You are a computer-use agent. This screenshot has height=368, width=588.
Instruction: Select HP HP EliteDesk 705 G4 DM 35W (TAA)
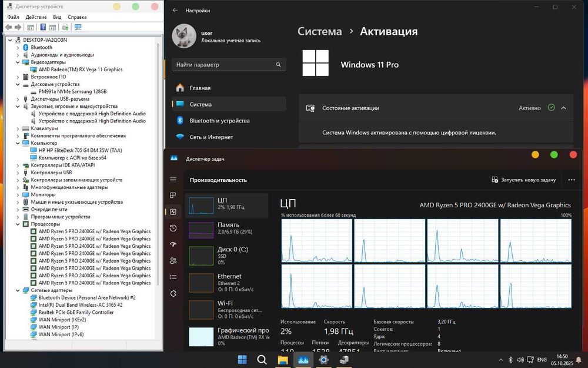click(80, 150)
